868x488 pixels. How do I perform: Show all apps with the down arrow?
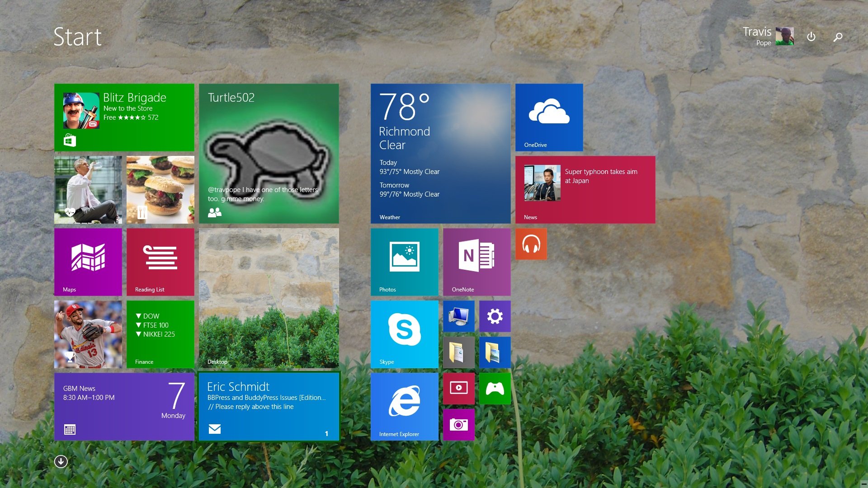(61, 461)
